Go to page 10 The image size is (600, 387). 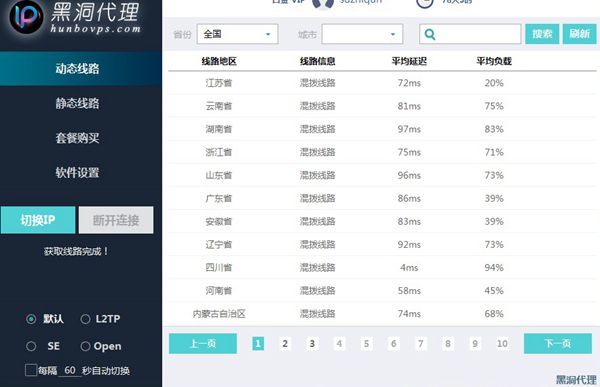(502, 343)
